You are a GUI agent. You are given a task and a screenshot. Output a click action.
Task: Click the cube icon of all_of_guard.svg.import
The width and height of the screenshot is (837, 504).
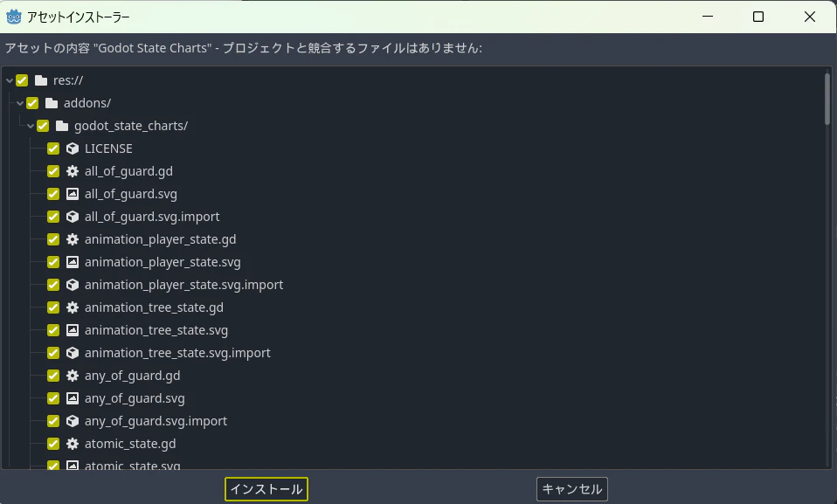[73, 217]
